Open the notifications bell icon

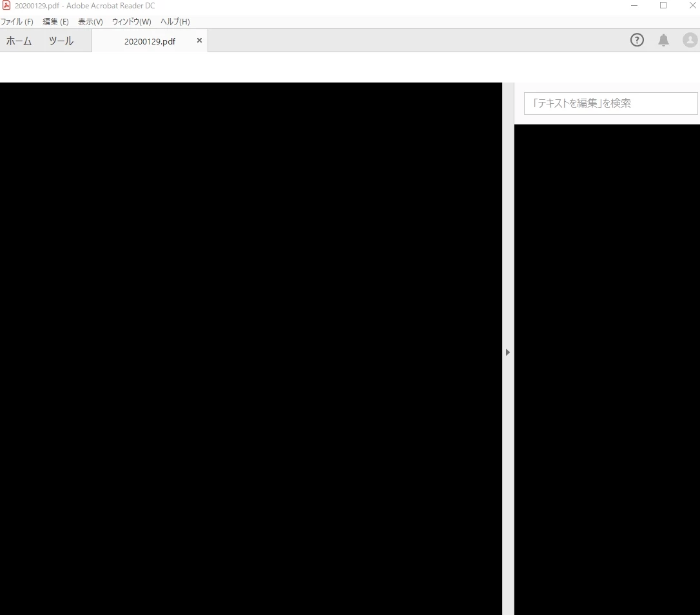point(664,40)
